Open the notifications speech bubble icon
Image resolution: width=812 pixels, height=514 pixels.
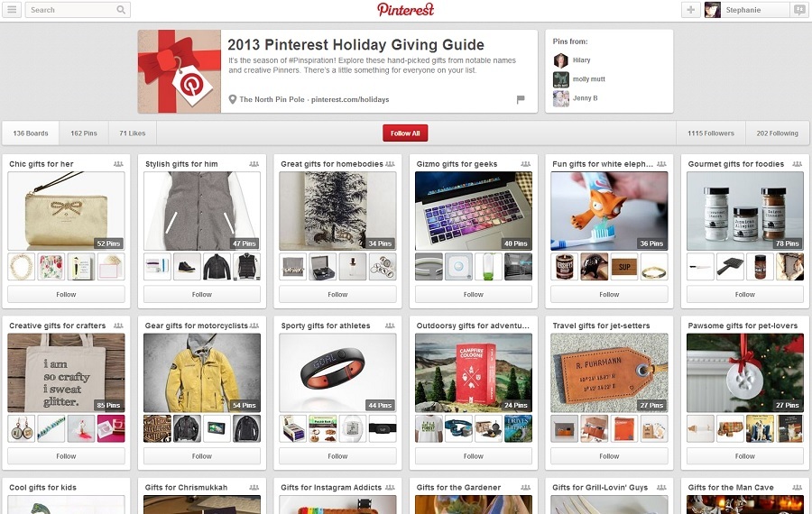coord(799,10)
